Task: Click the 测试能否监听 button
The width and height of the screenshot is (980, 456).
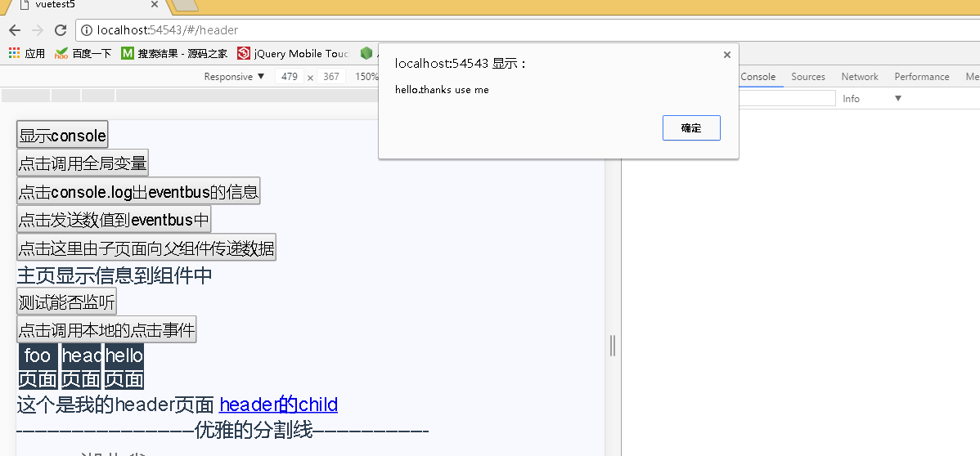Action: tap(66, 302)
